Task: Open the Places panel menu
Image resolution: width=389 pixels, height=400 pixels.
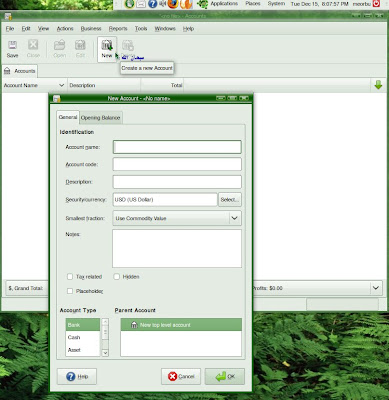Action: pos(253,4)
